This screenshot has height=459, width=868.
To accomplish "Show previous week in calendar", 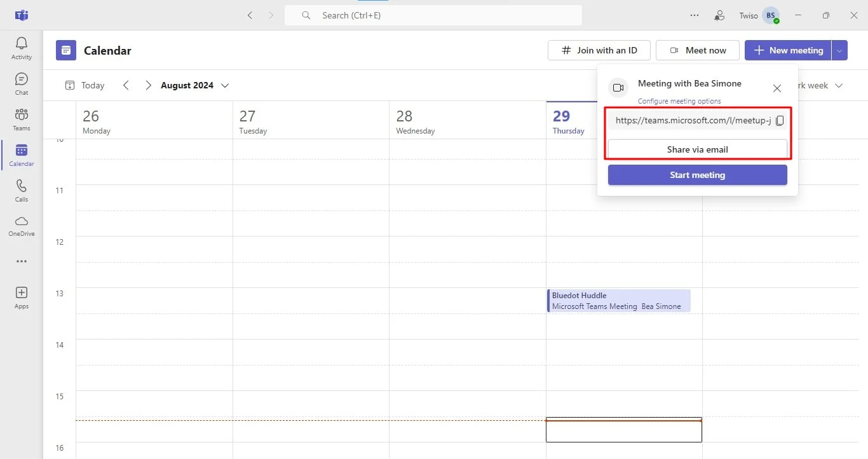I will point(126,85).
